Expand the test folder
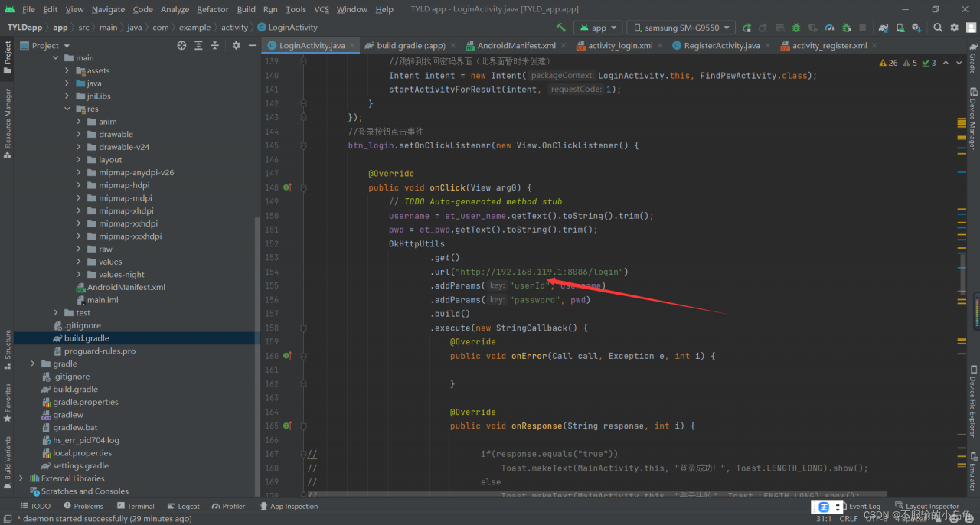This screenshot has height=525, width=980. click(56, 313)
